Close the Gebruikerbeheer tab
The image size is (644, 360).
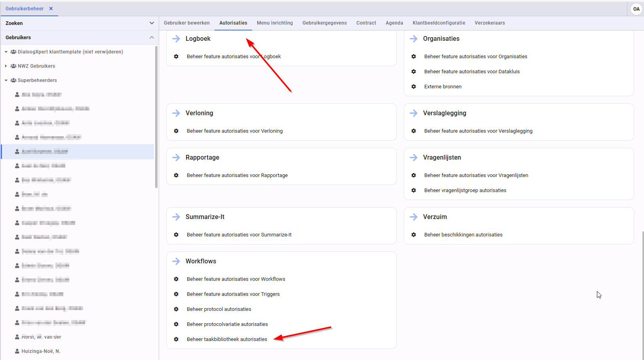(x=51, y=8)
